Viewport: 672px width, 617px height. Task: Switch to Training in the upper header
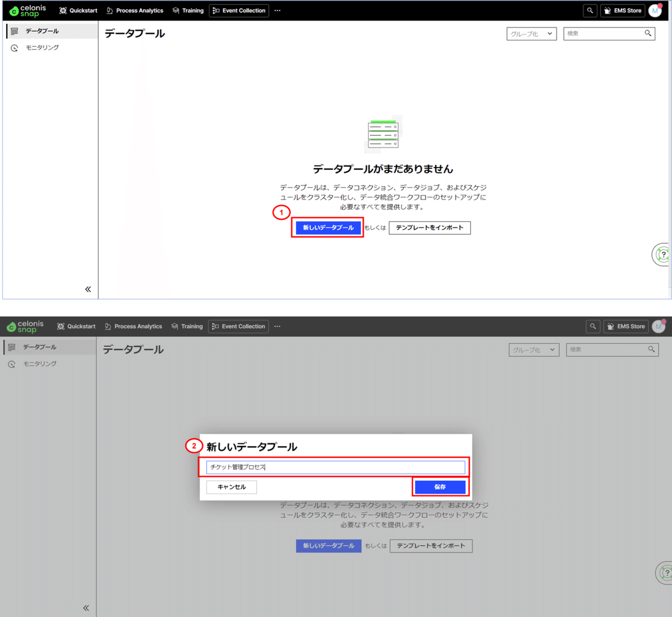pos(188,11)
